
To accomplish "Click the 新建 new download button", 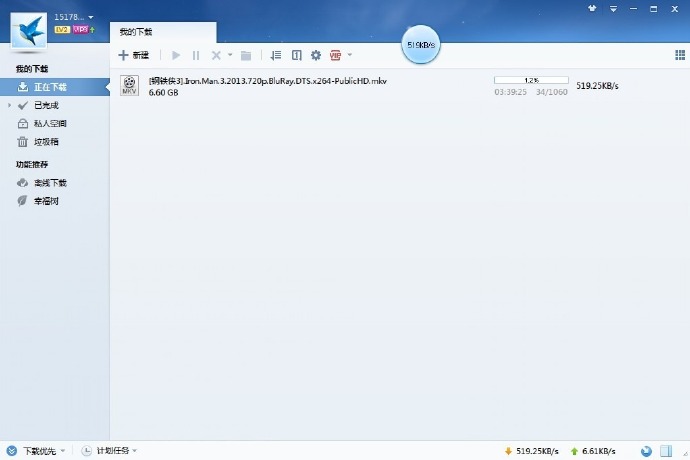I will pyautogui.click(x=134, y=55).
